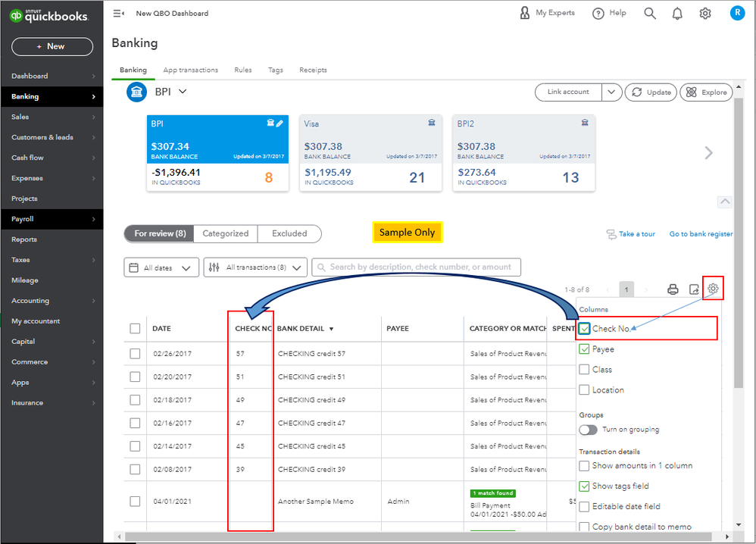Viewport: 756px width, 544px height.
Task: Turn on grouping toggle
Action: click(589, 430)
